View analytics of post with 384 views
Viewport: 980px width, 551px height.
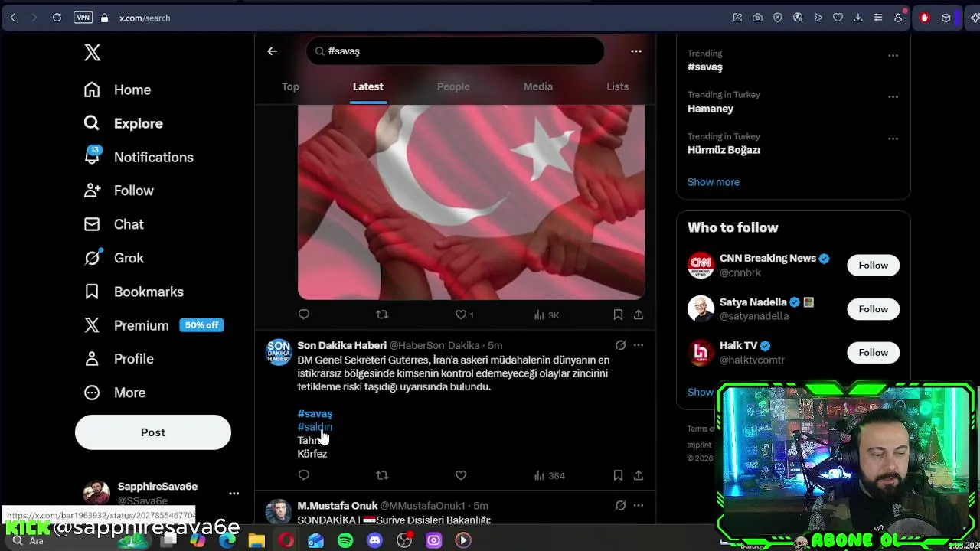pos(549,475)
